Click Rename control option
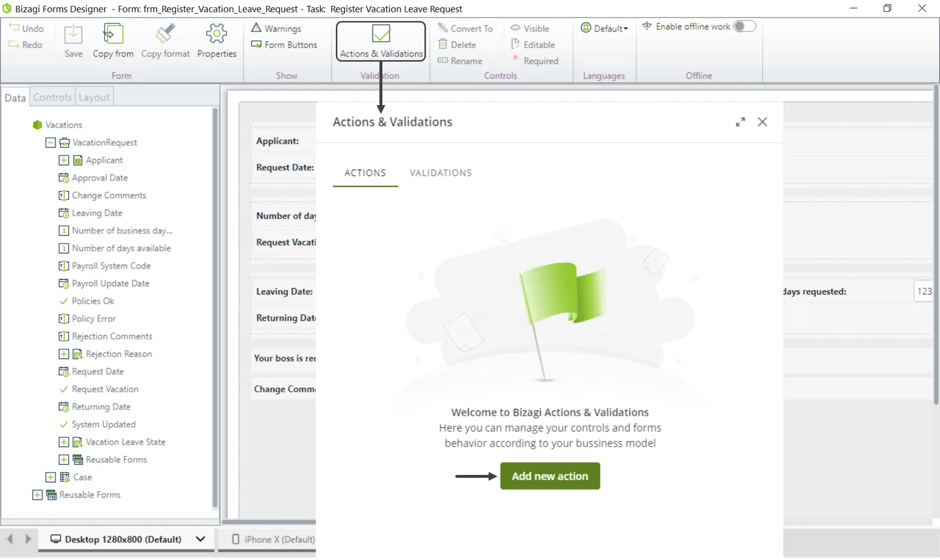Screen dimensions: 940x560 [460, 61]
